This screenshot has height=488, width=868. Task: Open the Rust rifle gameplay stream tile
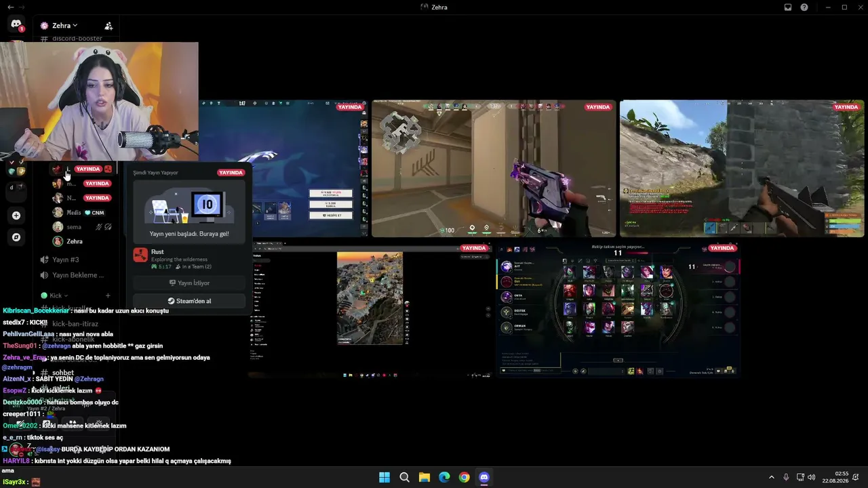tap(742, 169)
